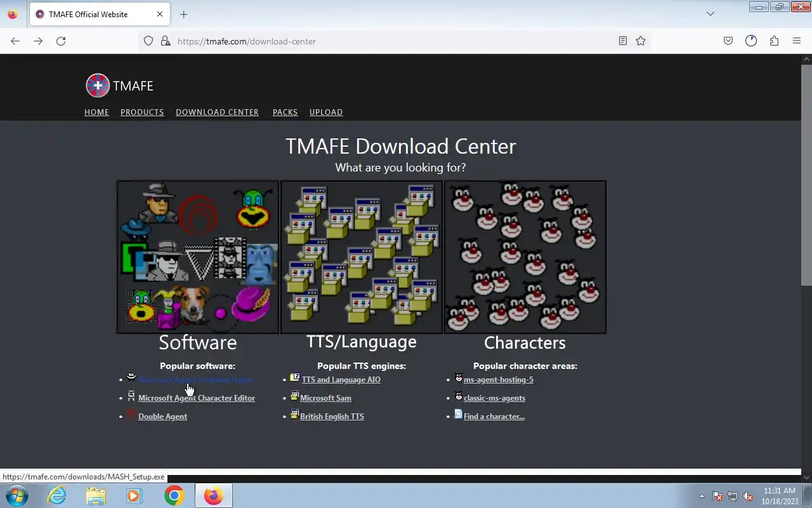Open the ms-agent-hosting-5 link
The width and height of the screenshot is (812, 508).
point(499,380)
